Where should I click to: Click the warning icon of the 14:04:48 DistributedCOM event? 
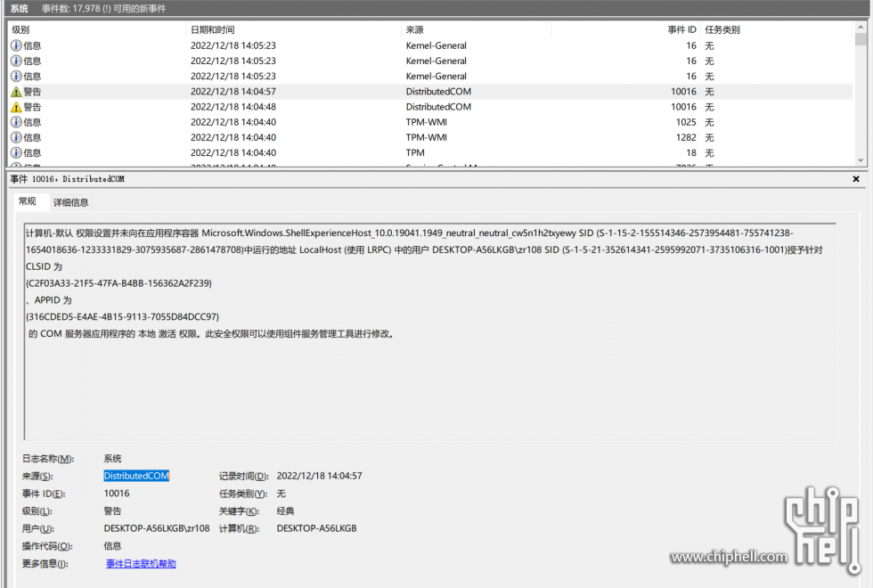[16, 107]
